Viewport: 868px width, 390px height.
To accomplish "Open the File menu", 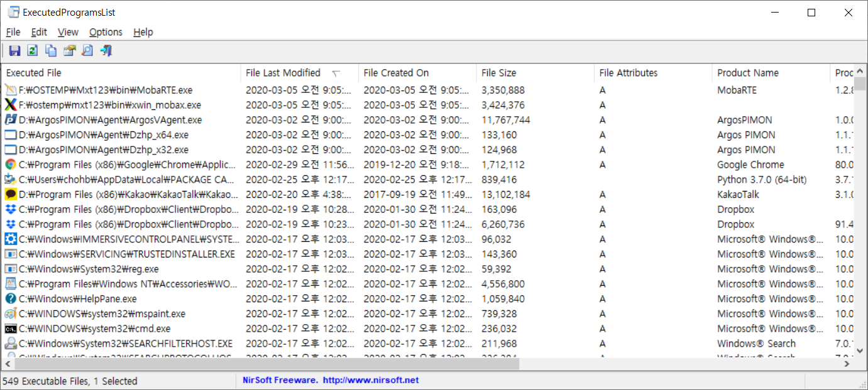I will click(x=13, y=32).
